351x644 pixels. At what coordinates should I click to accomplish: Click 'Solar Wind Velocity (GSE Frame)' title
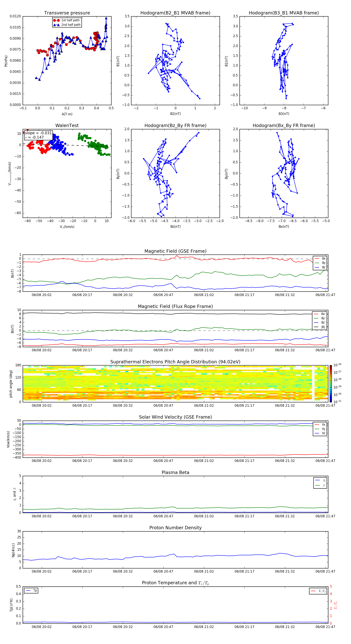[x=175, y=417]
